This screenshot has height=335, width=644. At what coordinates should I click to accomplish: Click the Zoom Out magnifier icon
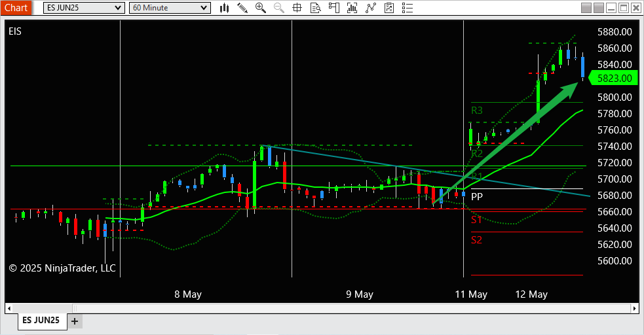coord(279,8)
